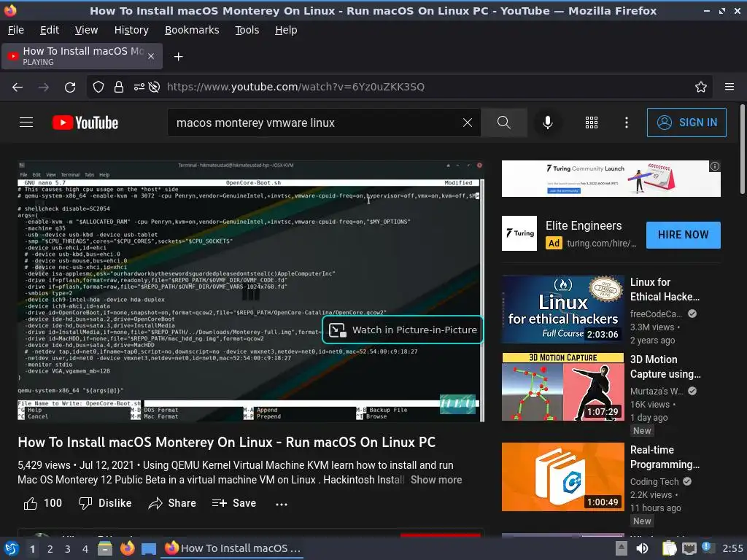747x560 pixels.
Task: Click the HIRE NOW ad button
Action: [683, 235]
